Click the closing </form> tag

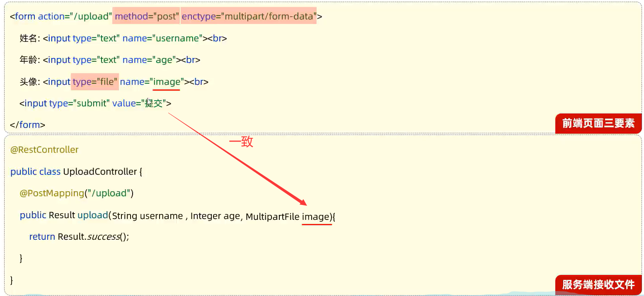[28, 125]
